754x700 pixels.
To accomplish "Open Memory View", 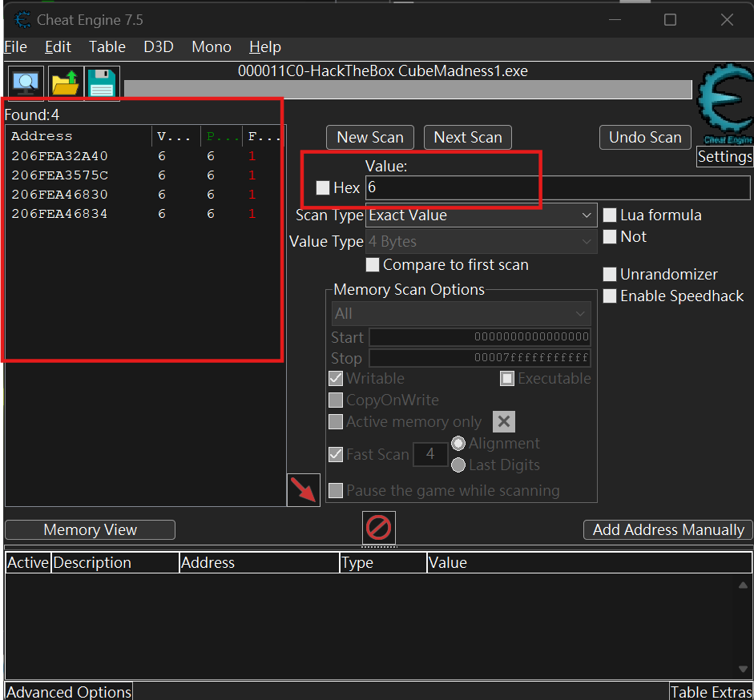I will 90,530.
